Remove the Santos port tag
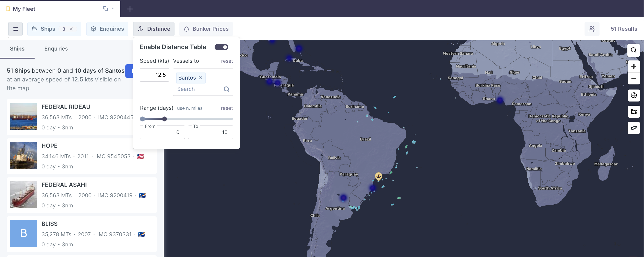The width and height of the screenshot is (644, 257). coord(201,78)
